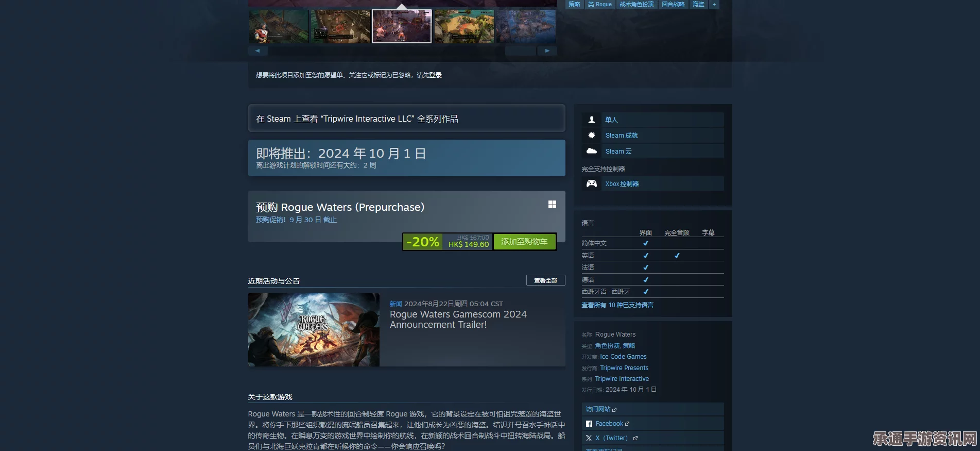The height and width of the screenshot is (451, 980).
Task: Click the 西班牙语 - 西班牙 language row label
Action: pyautogui.click(x=606, y=292)
